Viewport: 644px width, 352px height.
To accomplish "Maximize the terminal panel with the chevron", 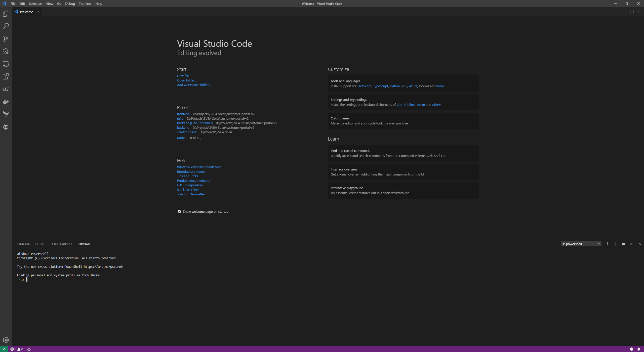I will 631,244.
